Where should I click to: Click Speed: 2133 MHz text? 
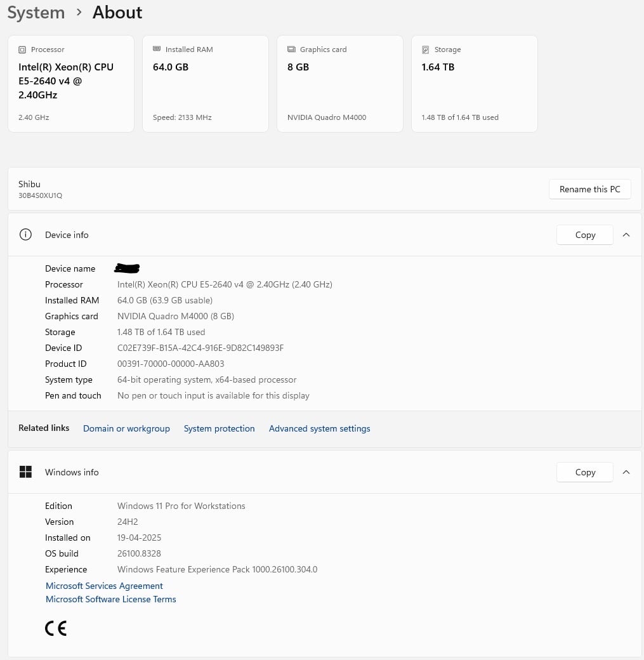[182, 117]
